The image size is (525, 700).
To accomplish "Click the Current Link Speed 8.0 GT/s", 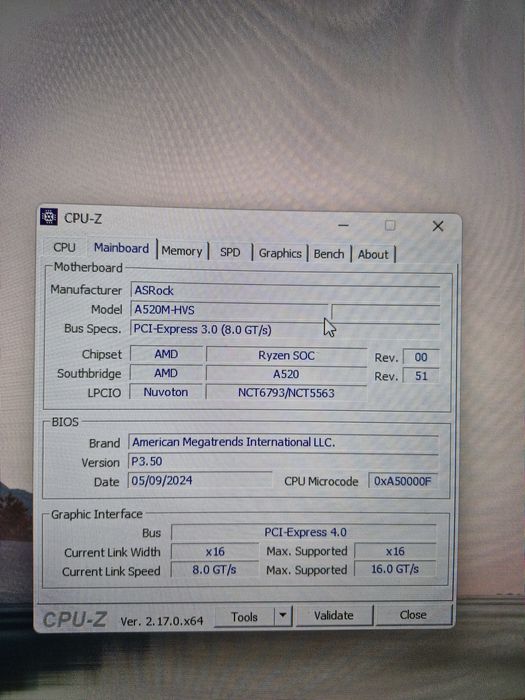I will click(x=215, y=570).
